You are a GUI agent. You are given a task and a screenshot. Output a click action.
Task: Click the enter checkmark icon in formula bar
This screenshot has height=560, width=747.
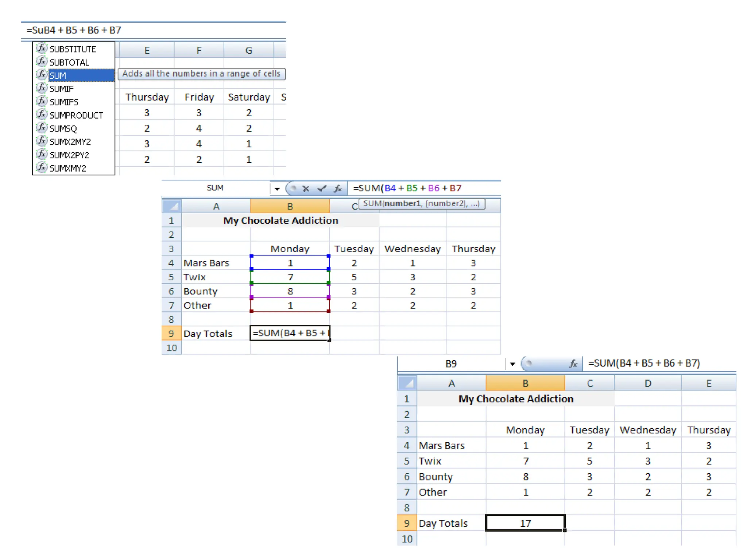(x=322, y=188)
